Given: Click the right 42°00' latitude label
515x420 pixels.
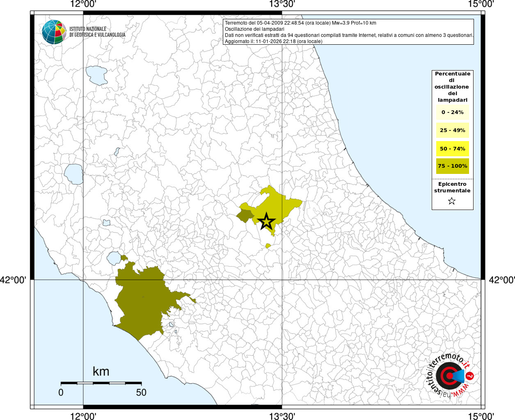Looking at the screenshot, I should (x=501, y=280).
